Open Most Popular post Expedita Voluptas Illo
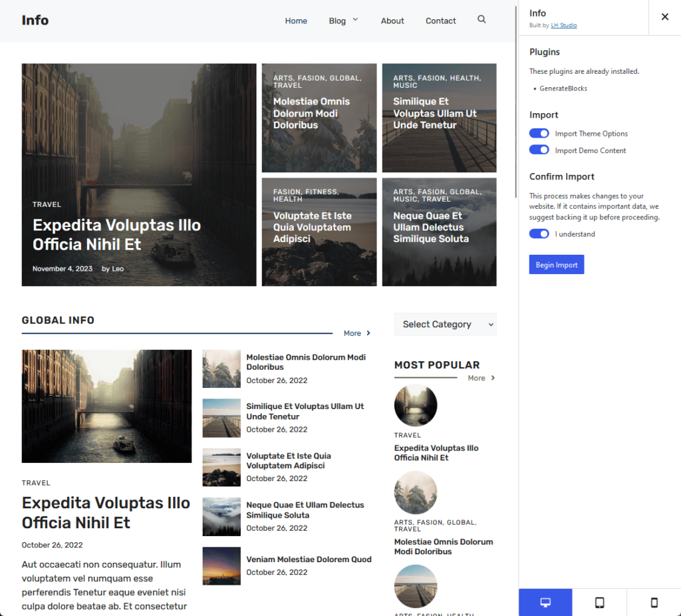The width and height of the screenshot is (681, 616). [436, 452]
